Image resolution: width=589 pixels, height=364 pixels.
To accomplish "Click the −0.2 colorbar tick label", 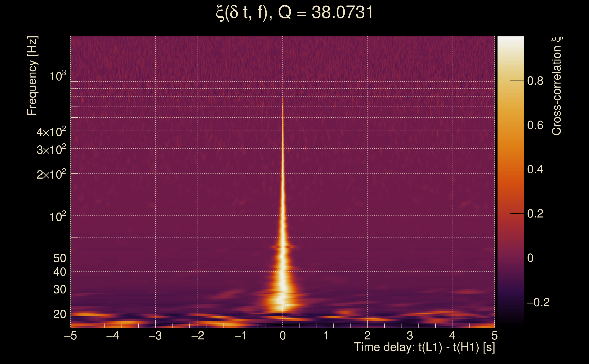I will [538, 302].
